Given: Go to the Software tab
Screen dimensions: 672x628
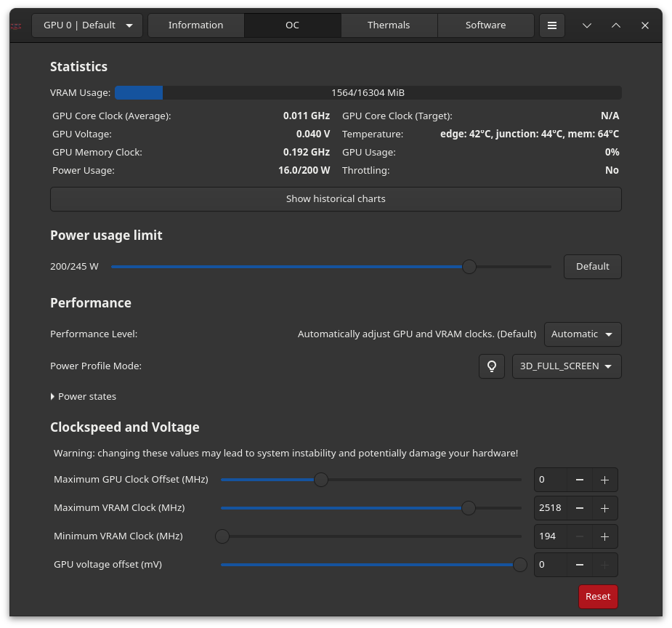Looking at the screenshot, I should tap(485, 25).
